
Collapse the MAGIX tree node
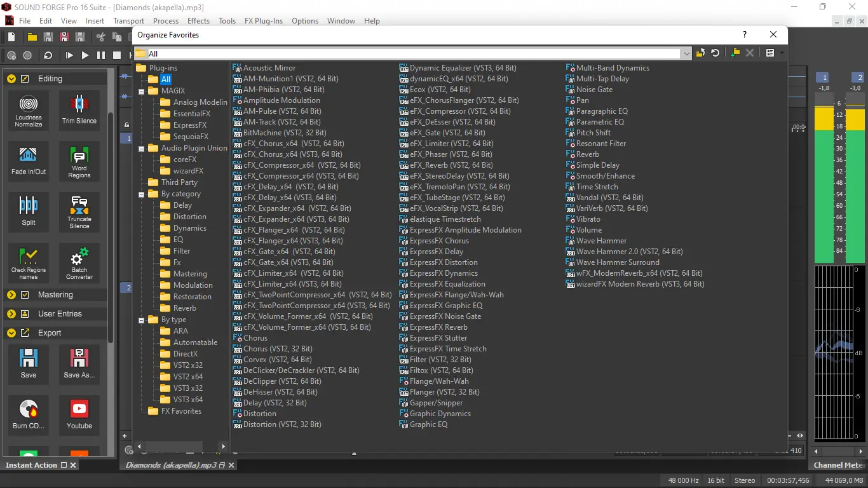tap(141, 91)
